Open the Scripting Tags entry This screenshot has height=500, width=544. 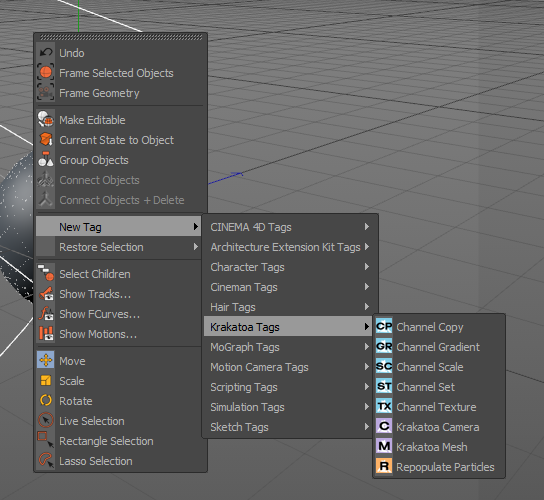(x=288, y=387)
